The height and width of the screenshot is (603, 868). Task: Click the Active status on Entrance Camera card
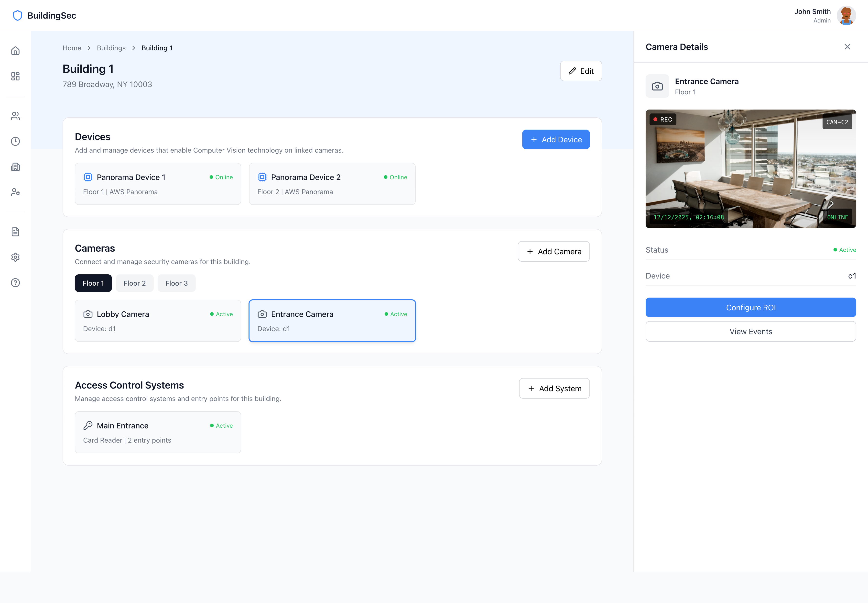coord(396,314)
